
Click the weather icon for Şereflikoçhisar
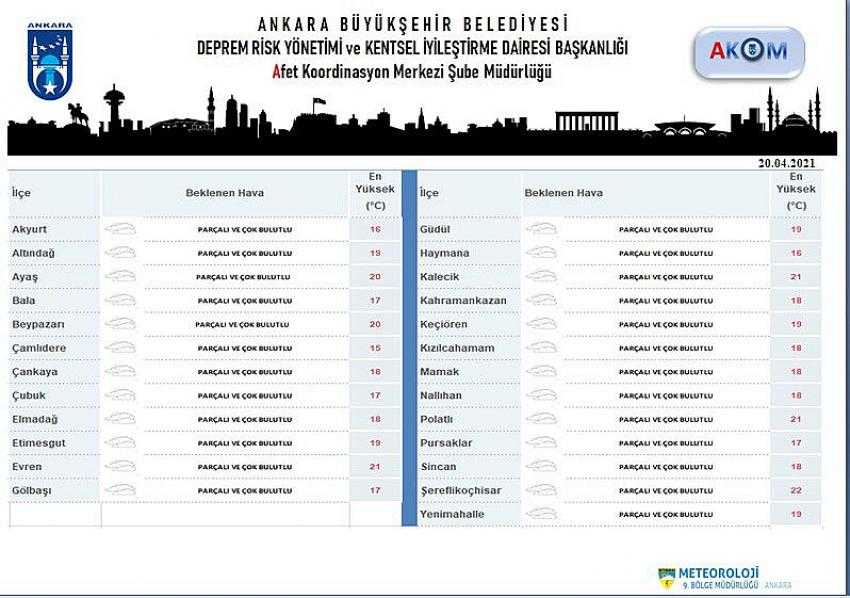coord(541,491)
